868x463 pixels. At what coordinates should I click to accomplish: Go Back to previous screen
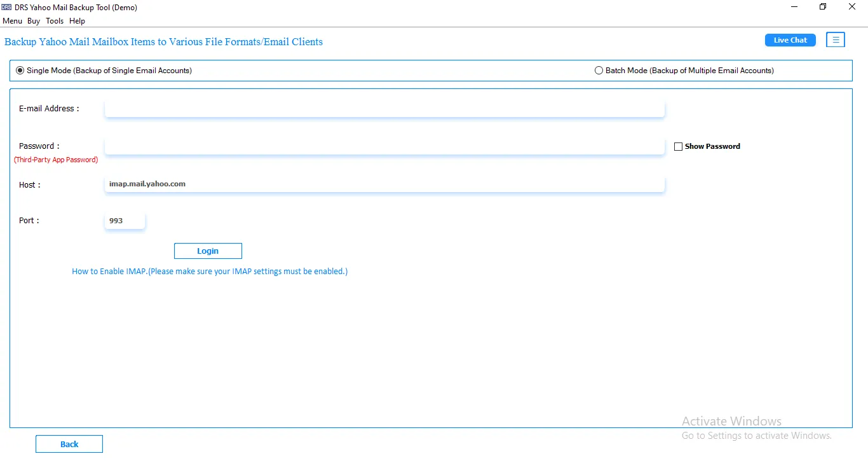[69, 444]
